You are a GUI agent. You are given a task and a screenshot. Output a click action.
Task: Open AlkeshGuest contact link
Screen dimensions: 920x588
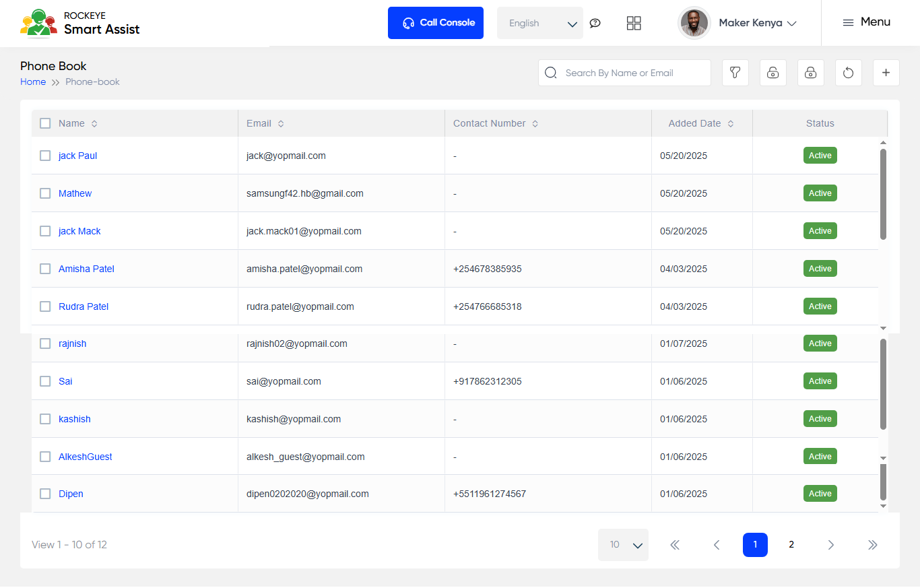86,457
